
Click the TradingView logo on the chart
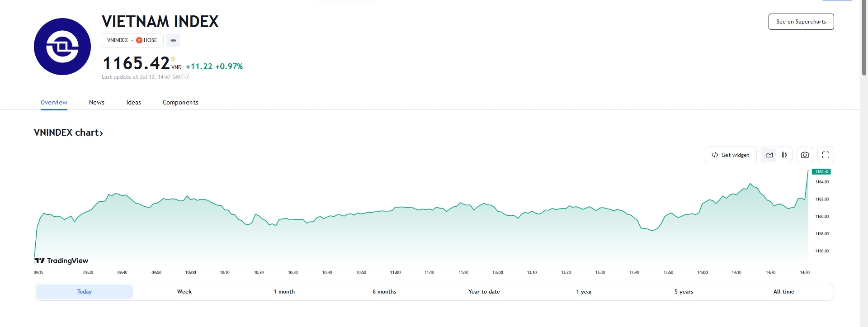coord(61,261)
